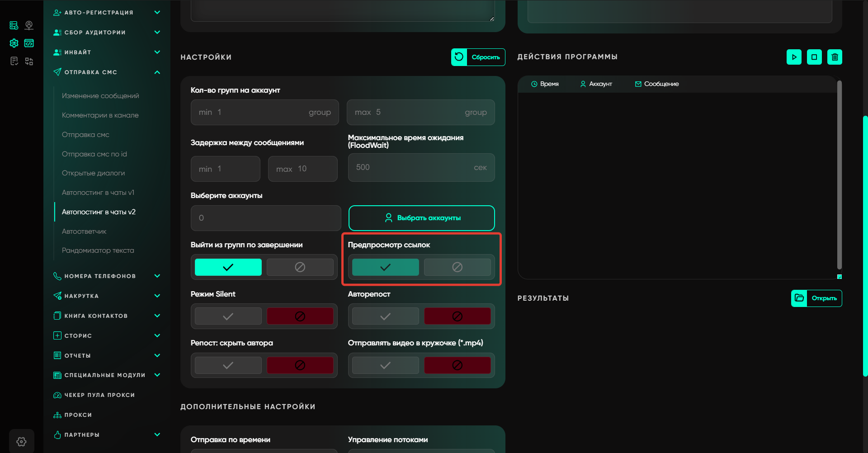Enable Авторепост with the checkmark
The height and width of the screenshot is (453, 868).
(x=385, y=316)
